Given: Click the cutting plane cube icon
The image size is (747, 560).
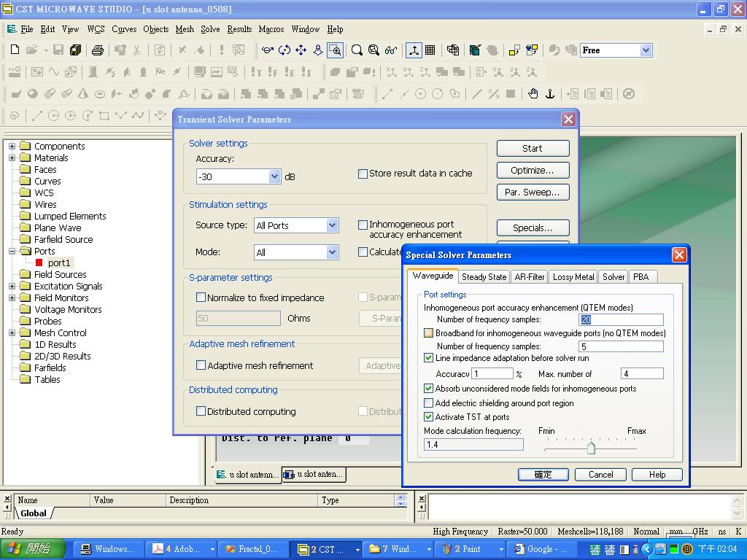Looking at the screenshot, I should point(475,50).
